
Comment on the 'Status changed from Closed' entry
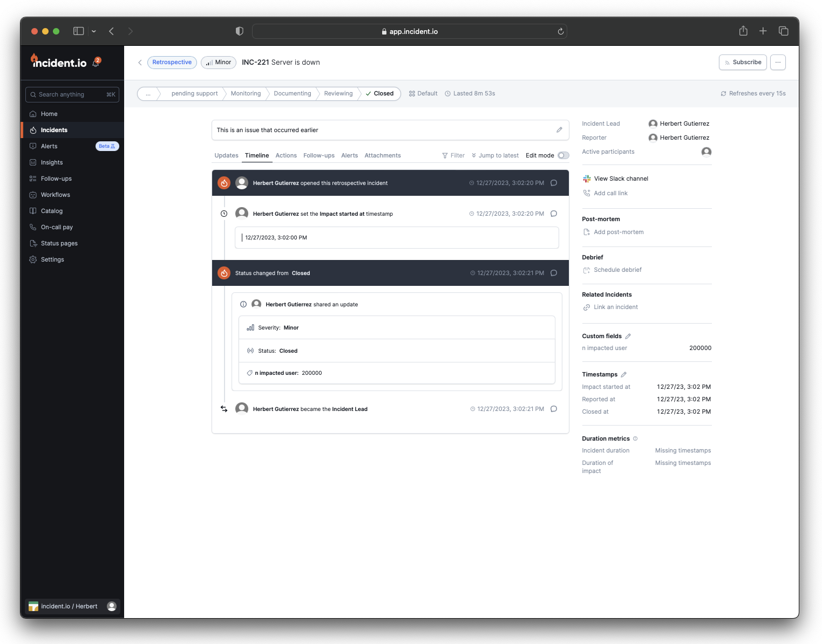pyautogui.click(x=554, y=273)
